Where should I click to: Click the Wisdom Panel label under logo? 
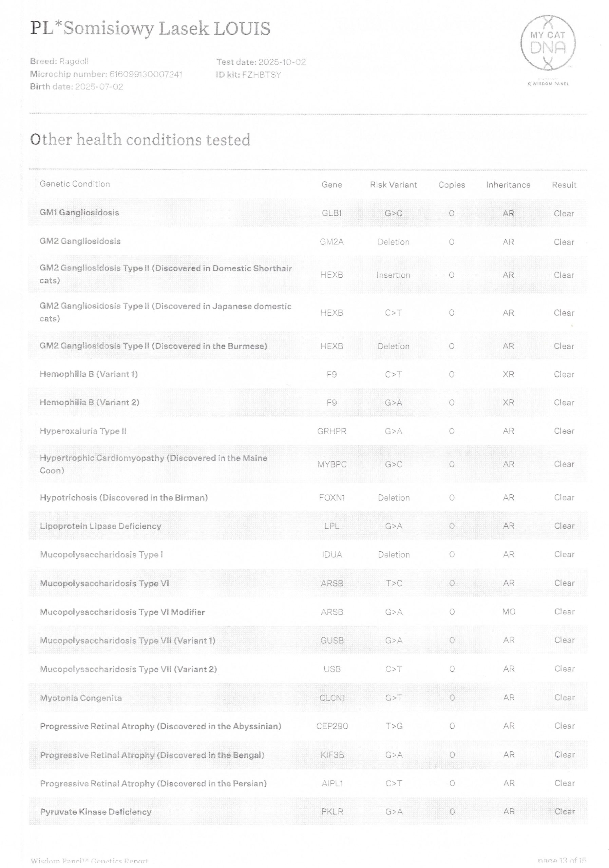point(550,83)
